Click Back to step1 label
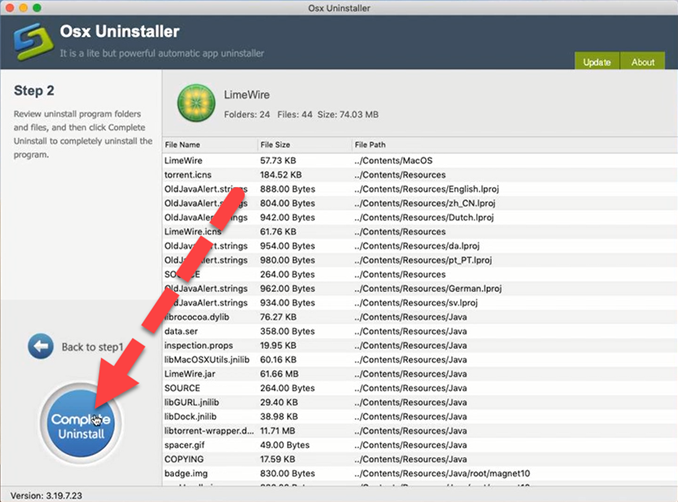This screenshot has width=678, height=502. pyautogui.click(x=92, y=347)
